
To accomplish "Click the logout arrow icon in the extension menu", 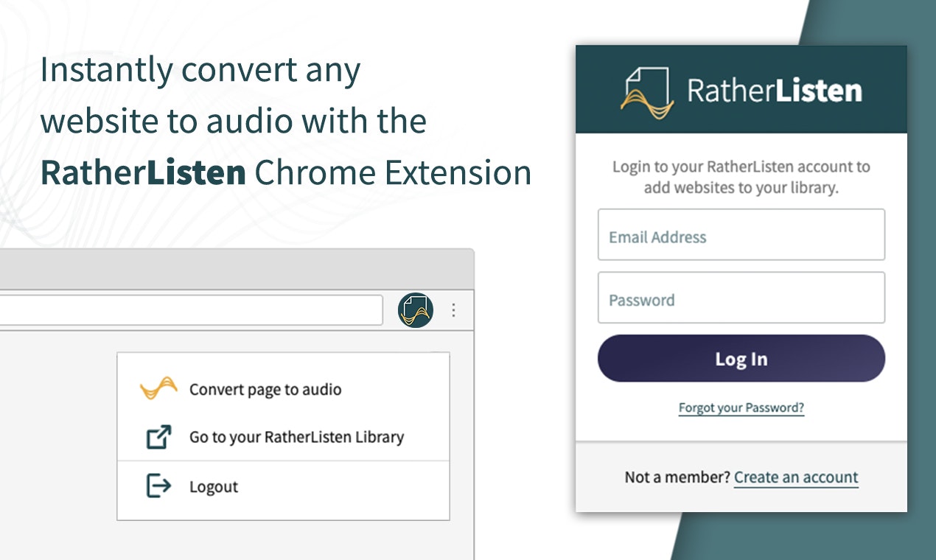I will (159, 486).
